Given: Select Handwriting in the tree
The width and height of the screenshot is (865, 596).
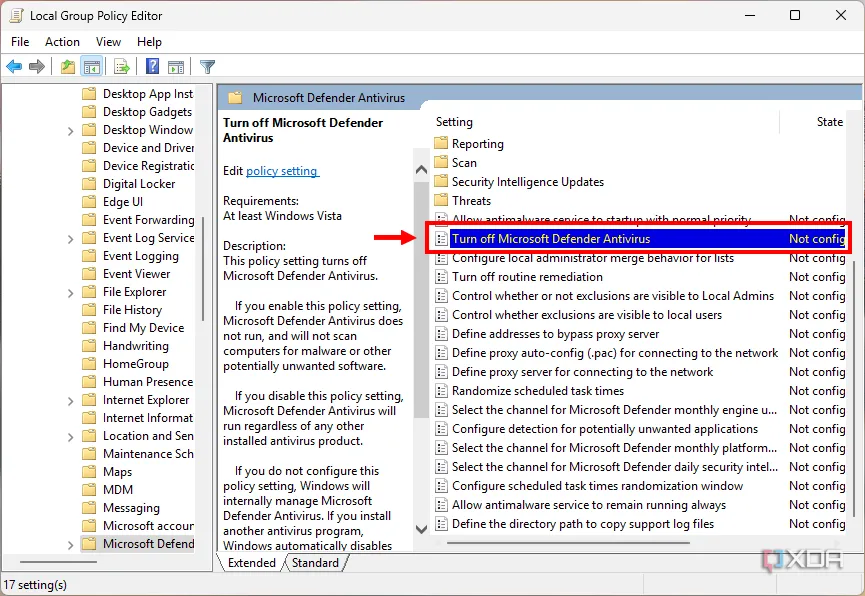Looking at the screenshot, I should coord(136,346).
